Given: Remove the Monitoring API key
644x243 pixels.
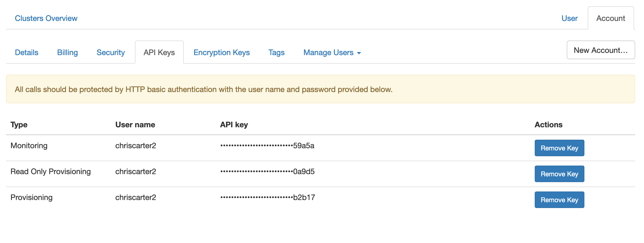Looking at the screenshot, I should [x=559, y=148].
